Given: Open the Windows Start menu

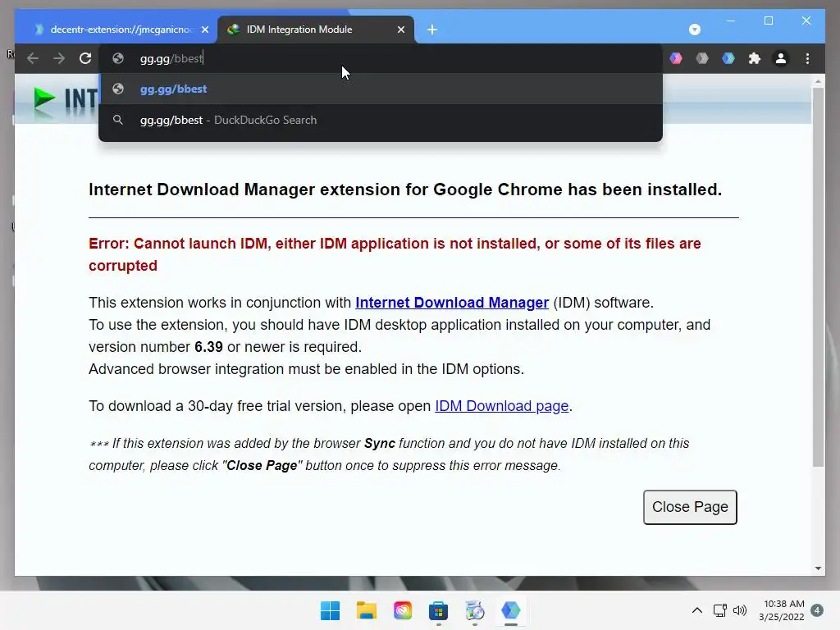Looking at the screenshot, I should [330, 610].
